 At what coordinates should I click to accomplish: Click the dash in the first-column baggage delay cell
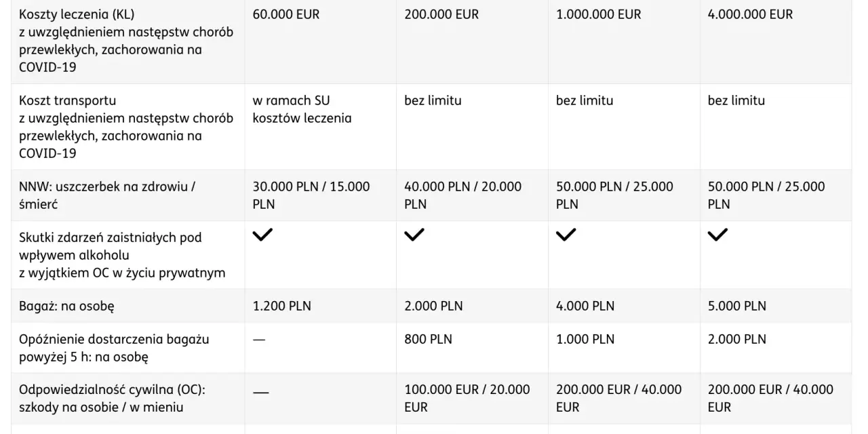259,340
